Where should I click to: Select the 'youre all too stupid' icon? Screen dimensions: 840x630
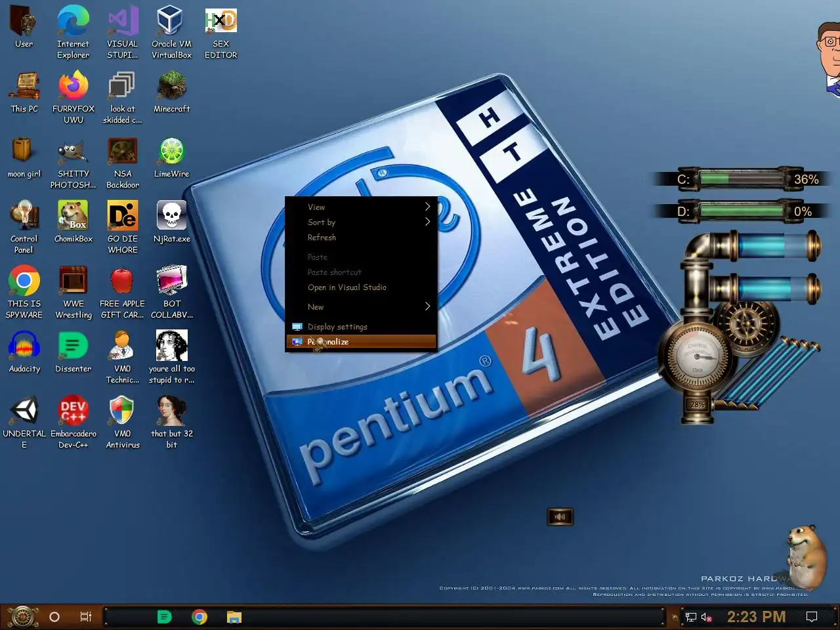click(171, 357)
